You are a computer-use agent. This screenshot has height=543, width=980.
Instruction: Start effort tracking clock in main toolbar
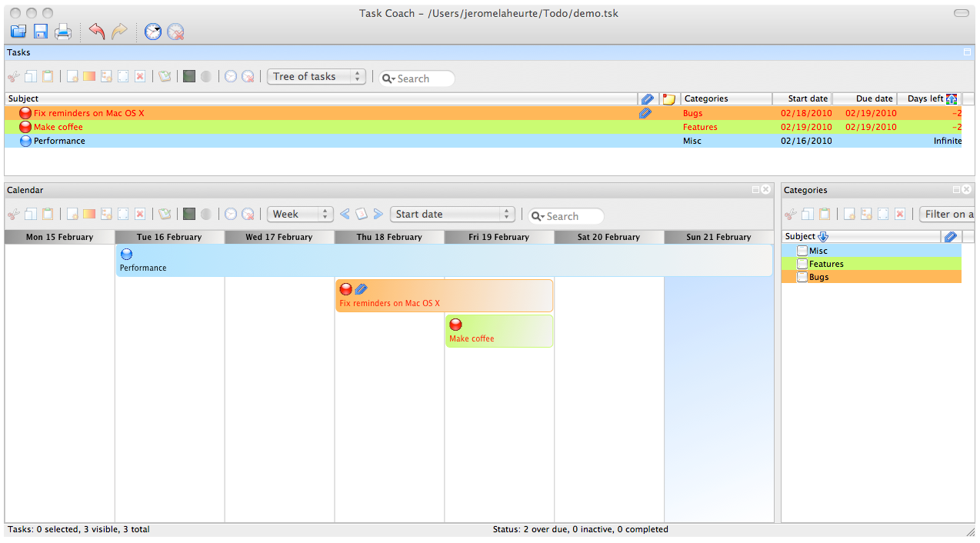(153, 32)
